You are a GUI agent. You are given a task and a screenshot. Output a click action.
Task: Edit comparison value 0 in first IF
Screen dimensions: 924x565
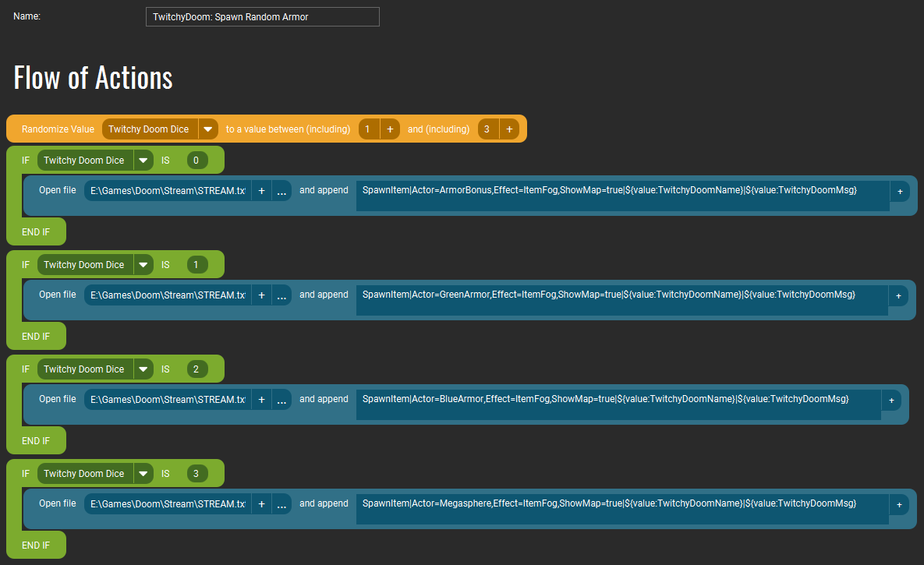pyautogui.click(x=196, y=161)
